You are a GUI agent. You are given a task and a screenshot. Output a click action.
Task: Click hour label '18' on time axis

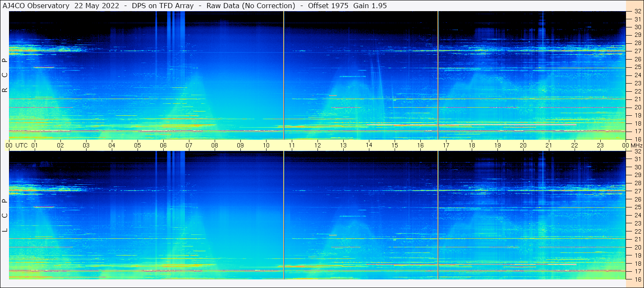(x=472, y=145)
